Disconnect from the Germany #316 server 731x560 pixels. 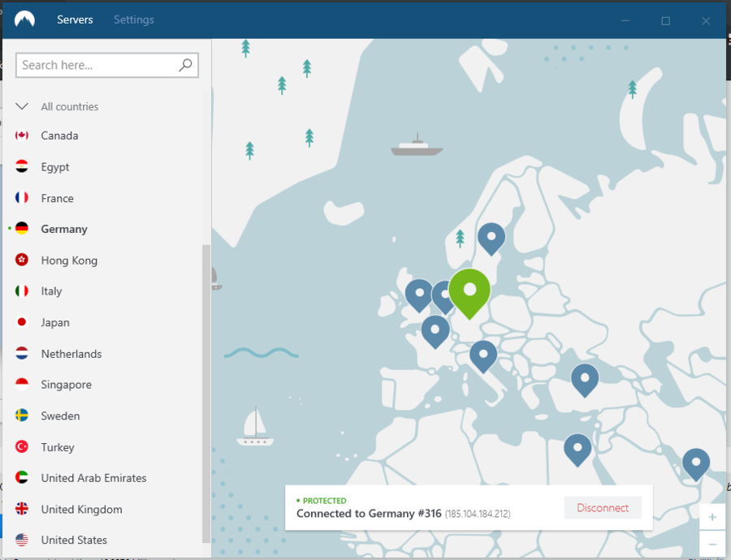click(603, 508)
